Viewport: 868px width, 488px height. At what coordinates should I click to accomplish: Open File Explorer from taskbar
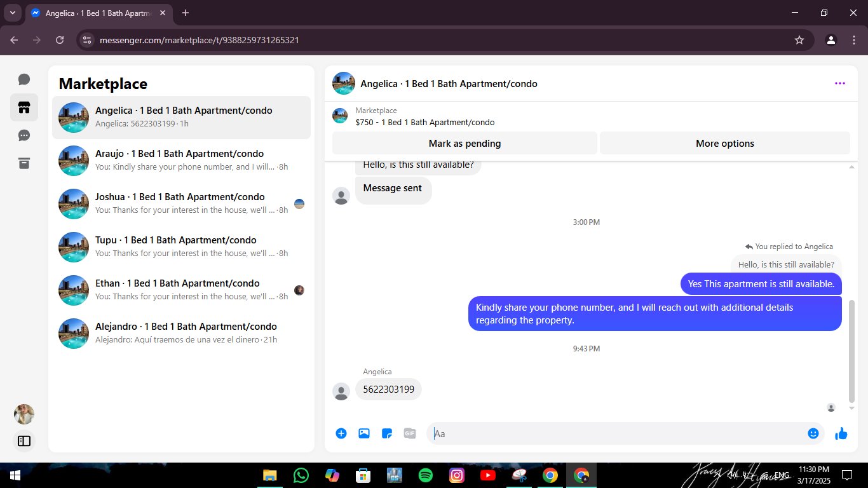[270, 475]
